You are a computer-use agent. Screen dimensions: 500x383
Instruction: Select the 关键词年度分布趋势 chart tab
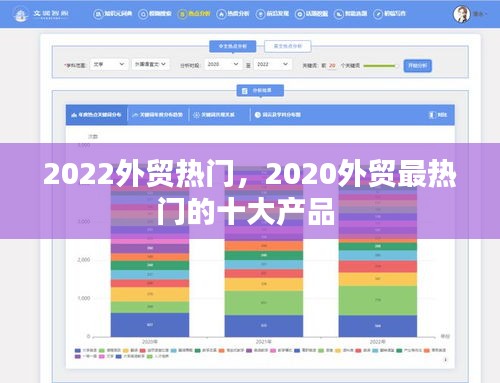point(158,115)
